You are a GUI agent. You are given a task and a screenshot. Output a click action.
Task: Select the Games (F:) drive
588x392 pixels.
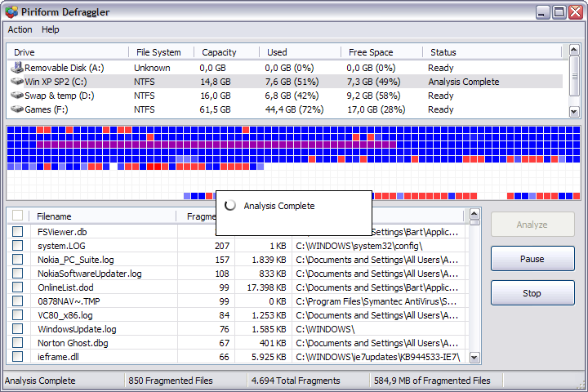pos(285,109)
